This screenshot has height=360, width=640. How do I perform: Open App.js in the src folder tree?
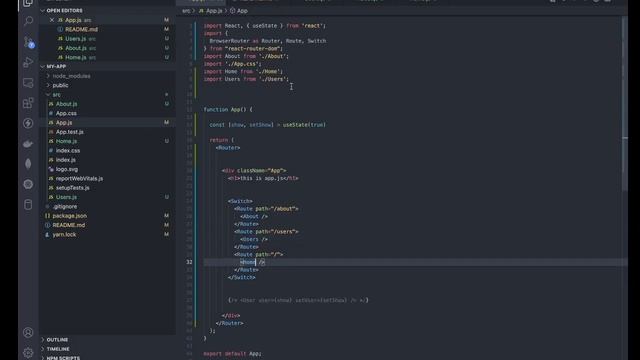point(107,122)
